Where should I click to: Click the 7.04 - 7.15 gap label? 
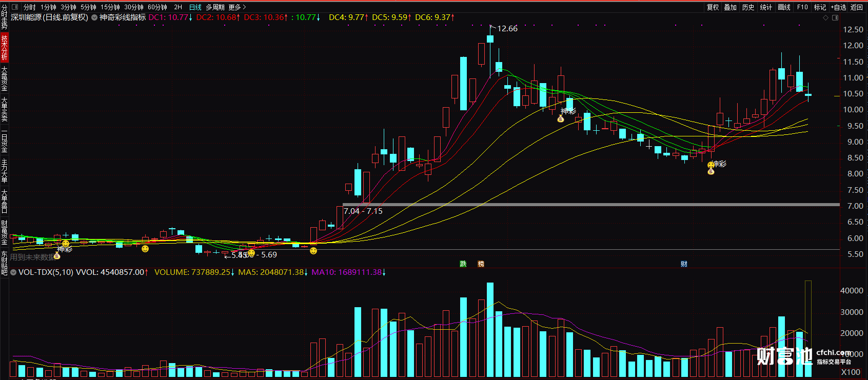[x=363, y=211]
